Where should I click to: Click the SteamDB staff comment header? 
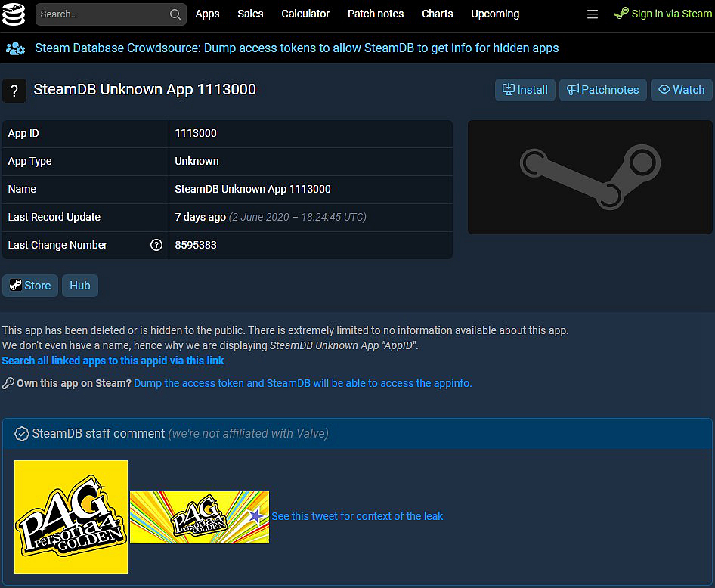tap(357, 434)
